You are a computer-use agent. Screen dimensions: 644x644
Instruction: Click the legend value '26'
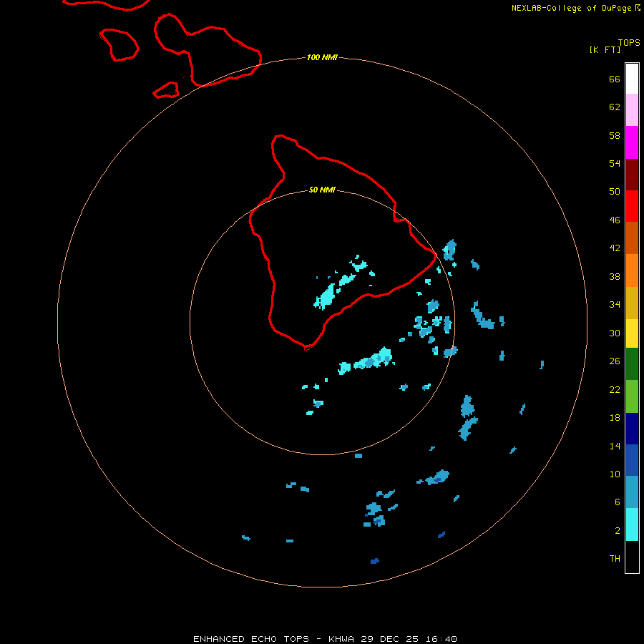[615, 361]
